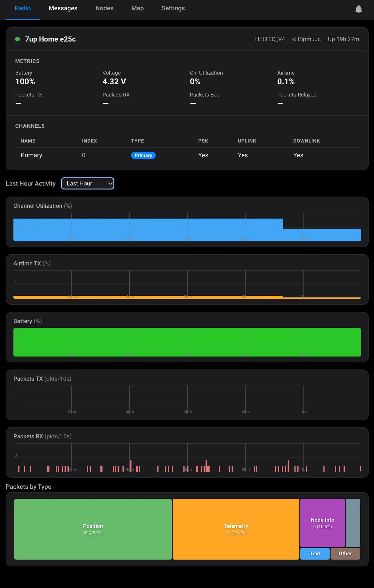The width and height of the screenshot is (374, 588).
Task: Click the Primary channel row name
Action: (x=31, y=155)
